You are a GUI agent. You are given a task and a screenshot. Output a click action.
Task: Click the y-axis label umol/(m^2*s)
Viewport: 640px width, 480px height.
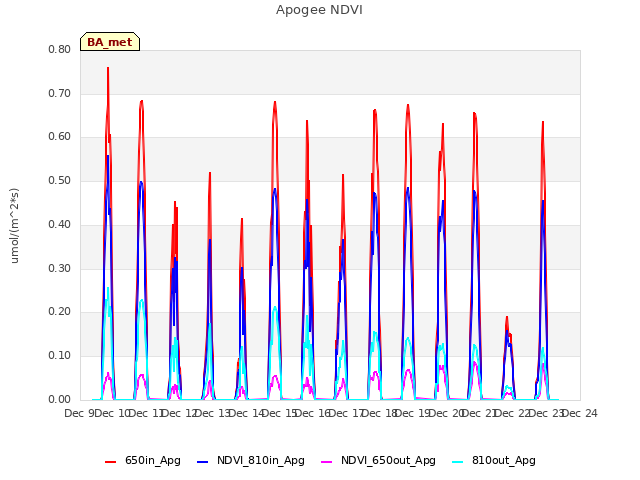(14, 225)
